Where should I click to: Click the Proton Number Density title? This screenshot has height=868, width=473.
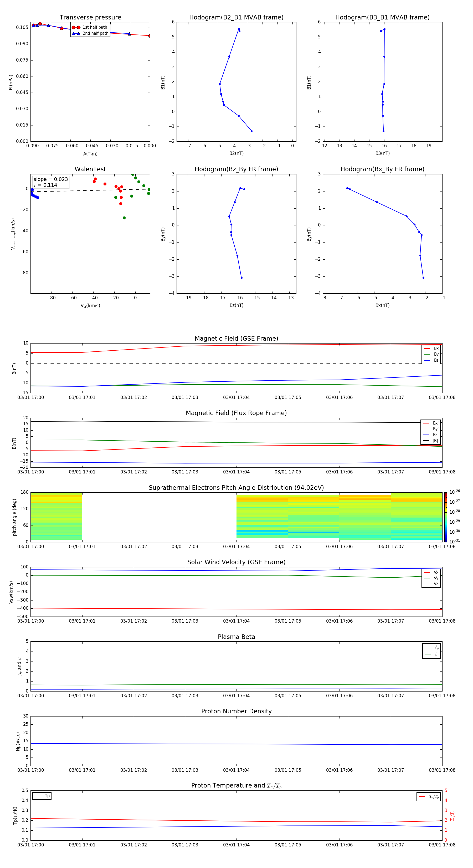(236, 711)
